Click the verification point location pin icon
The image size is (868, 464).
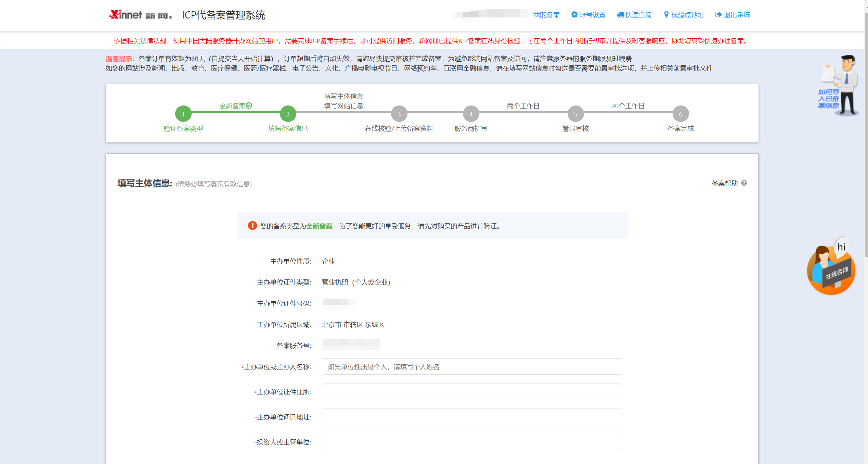click(666, 15)
